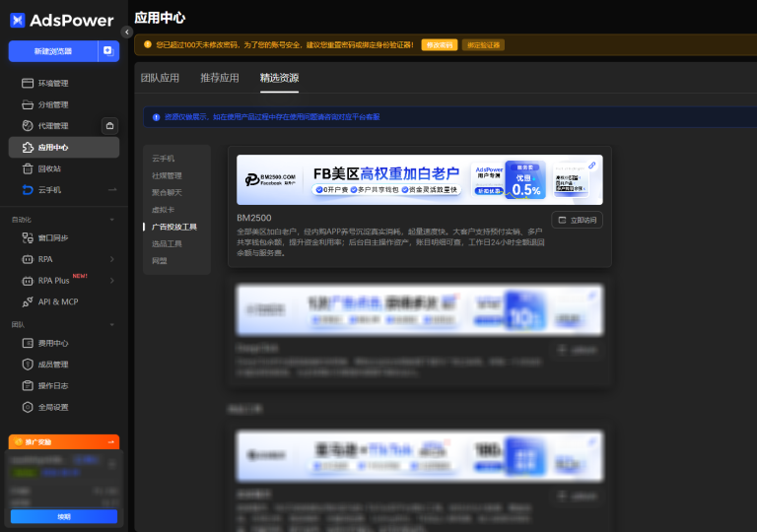Collapse the 团队 section
Screen dimensions: 757x532
112,324
